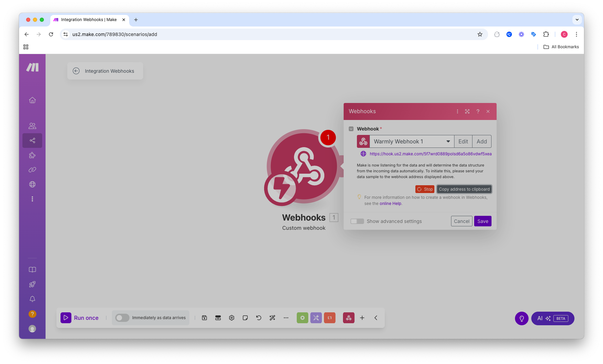Open the Scenarios share icon in sidebar
Screen dimensions: 603x364
tap(32, 140)
